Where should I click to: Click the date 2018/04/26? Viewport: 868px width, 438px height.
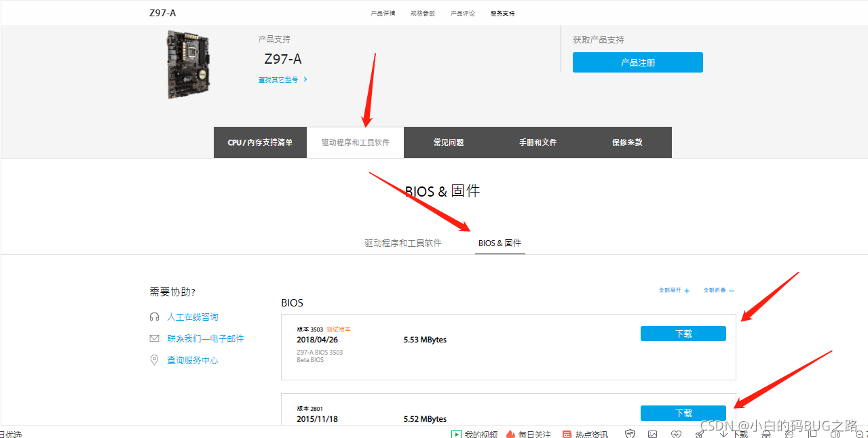(x=317, y=340)
